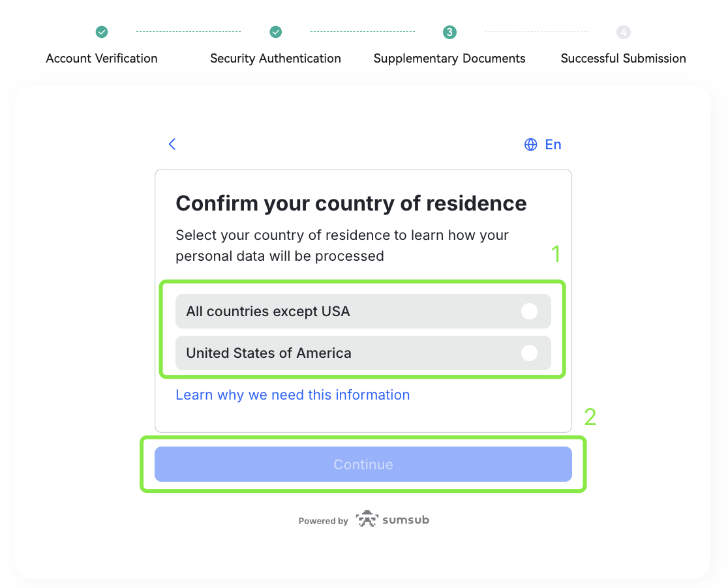Click the Continue button
The width and height of the screenshot is (728, 588).
click(363, 464)
